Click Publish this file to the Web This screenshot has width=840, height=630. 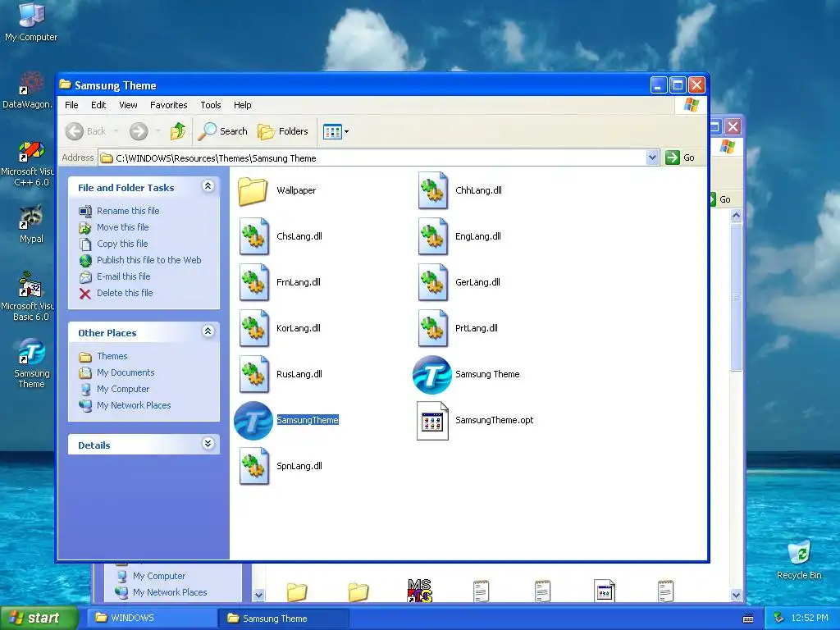149,260
